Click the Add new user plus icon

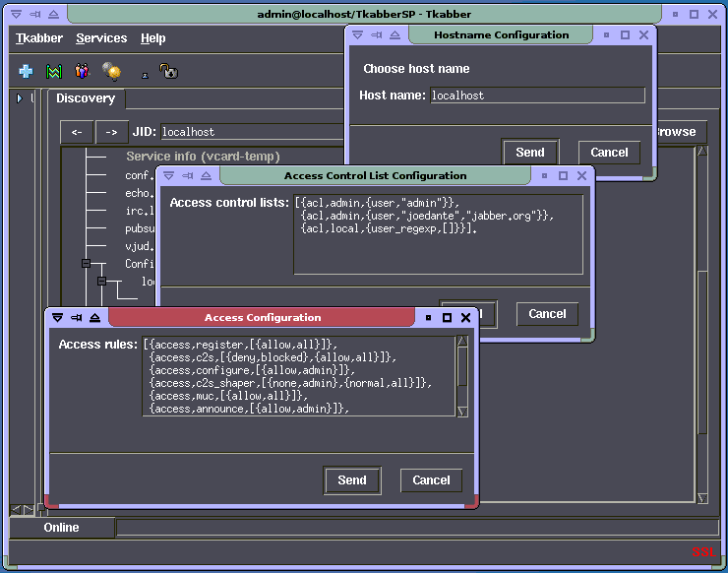tap(26, 72)
